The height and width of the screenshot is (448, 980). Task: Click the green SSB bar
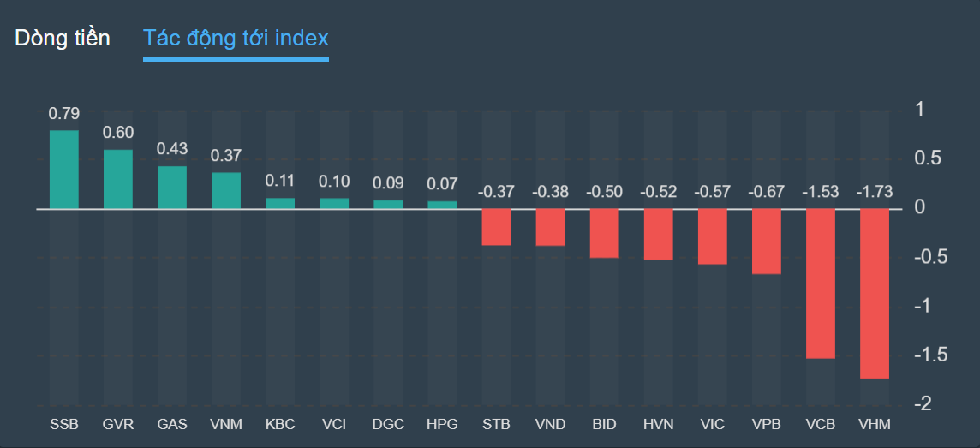64,170
